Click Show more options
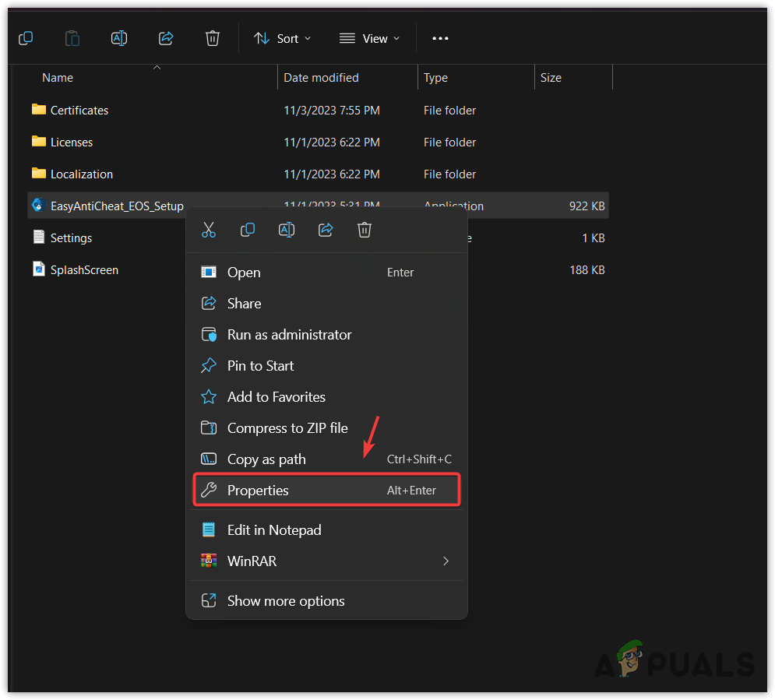Viewport: 775px width, 700px height. [326, 600]
